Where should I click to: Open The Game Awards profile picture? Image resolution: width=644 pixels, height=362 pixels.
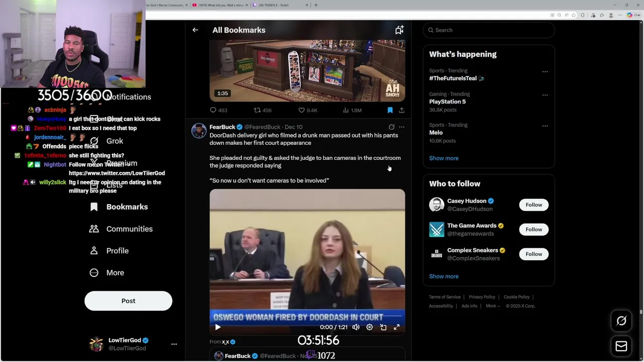point(437,230)
